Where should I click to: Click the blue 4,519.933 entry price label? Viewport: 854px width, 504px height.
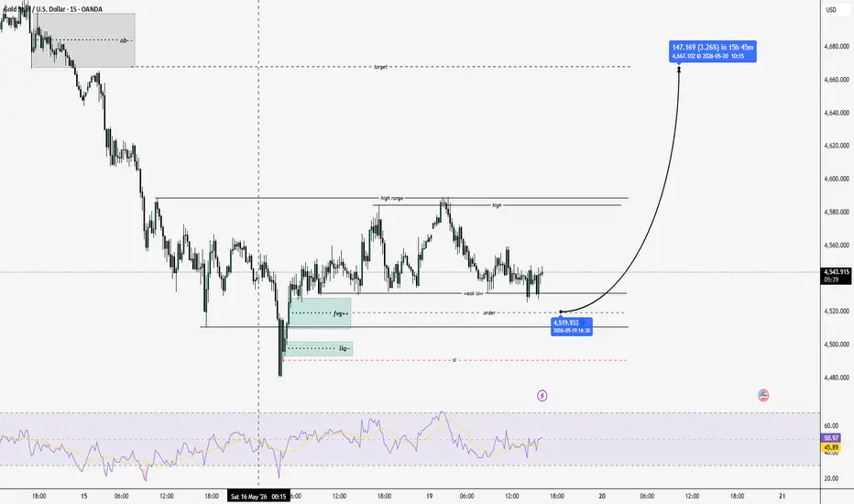[x=571, y=326]
